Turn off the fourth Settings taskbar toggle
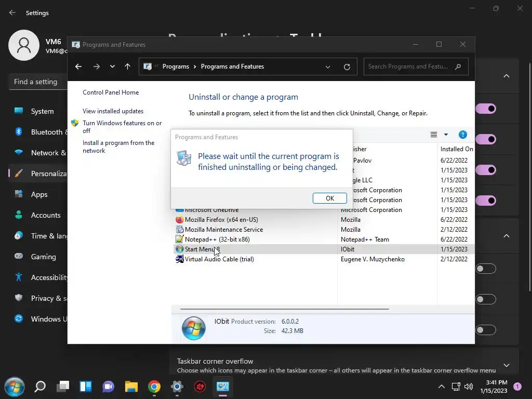 pos(486,200)
